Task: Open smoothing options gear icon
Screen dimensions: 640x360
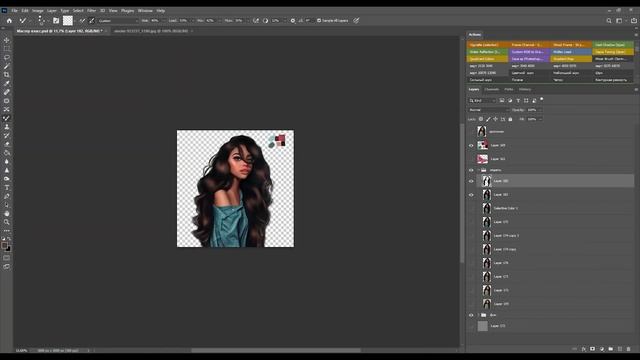Action: coord(293,20)
